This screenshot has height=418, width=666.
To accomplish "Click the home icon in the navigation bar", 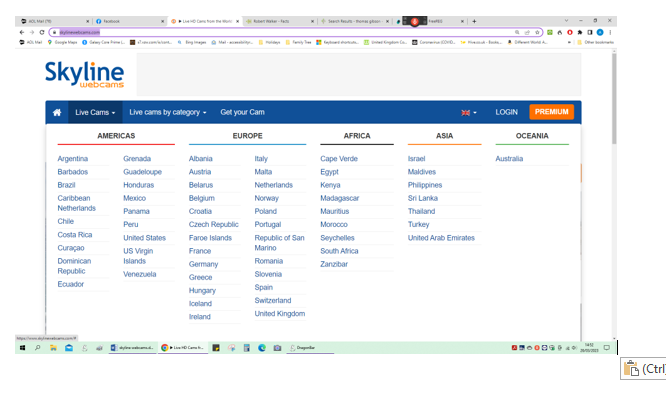I will [57, 112].
